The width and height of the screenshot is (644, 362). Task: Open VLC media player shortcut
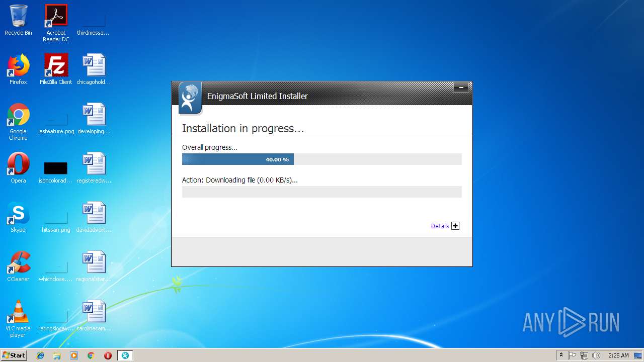18,319
